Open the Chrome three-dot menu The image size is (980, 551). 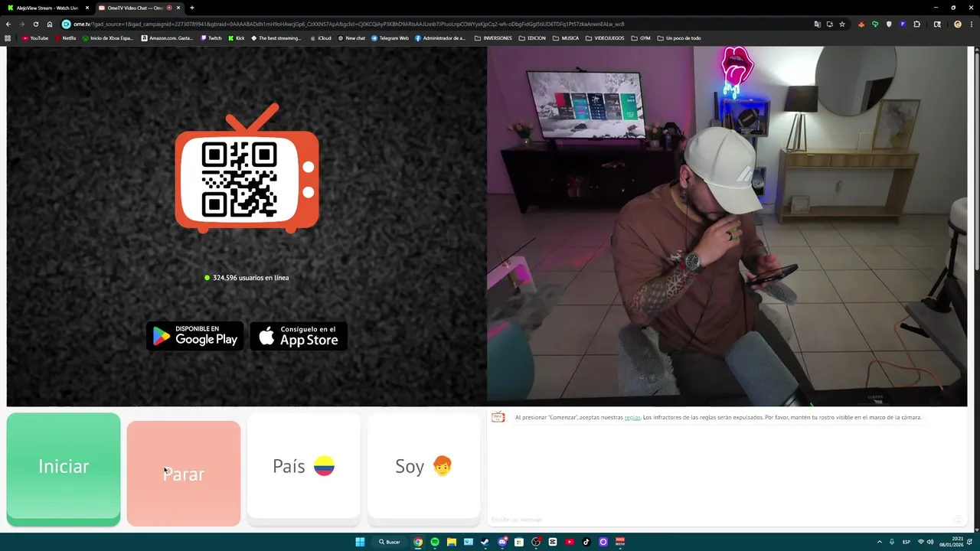972,24
